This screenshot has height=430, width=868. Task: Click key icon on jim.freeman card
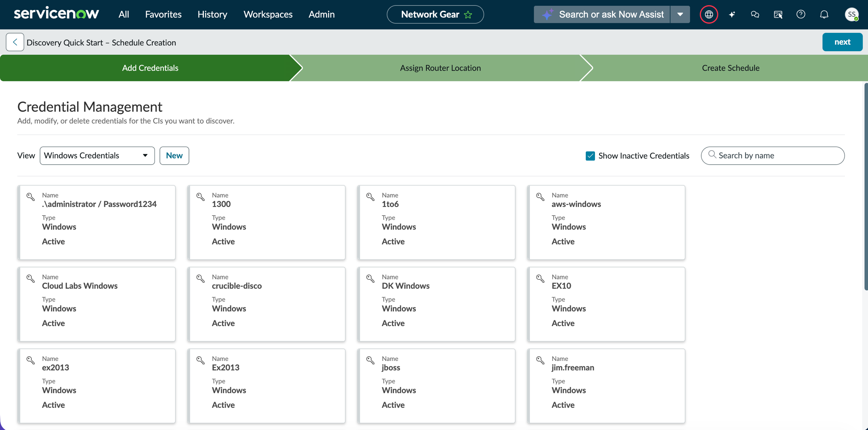(x=540, y=360)
